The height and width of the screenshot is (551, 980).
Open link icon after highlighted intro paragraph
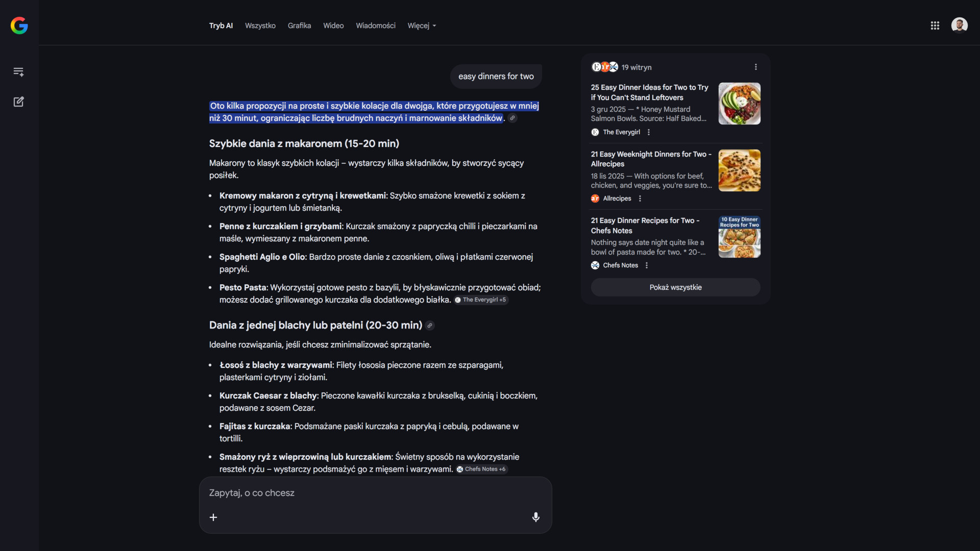[512, 118]
